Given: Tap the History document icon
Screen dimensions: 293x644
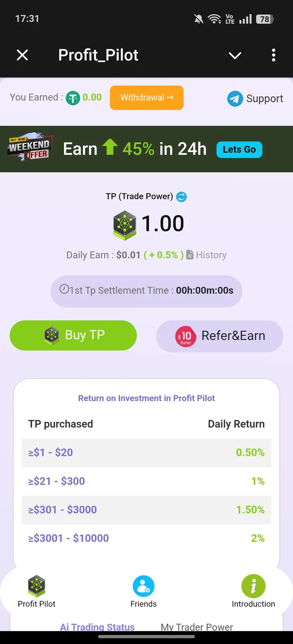Looking at the screenshot, I should tap(190, 255).
